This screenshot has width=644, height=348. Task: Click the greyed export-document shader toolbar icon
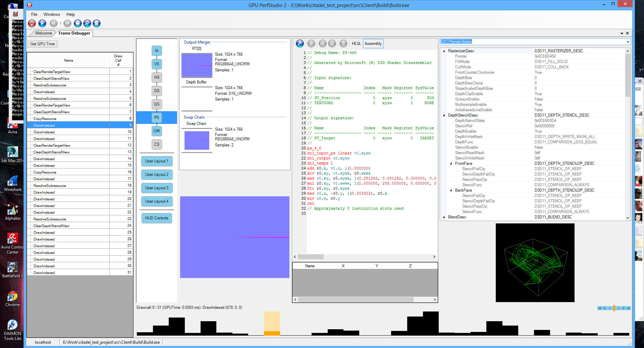click(x=311, y=43)
